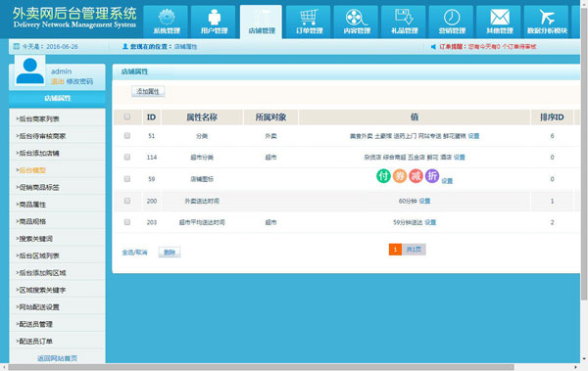The width and height of the screenshot is (588, 371).
Task: Click the 店铺图标 attribute name
Action: [x=202, y=179]
